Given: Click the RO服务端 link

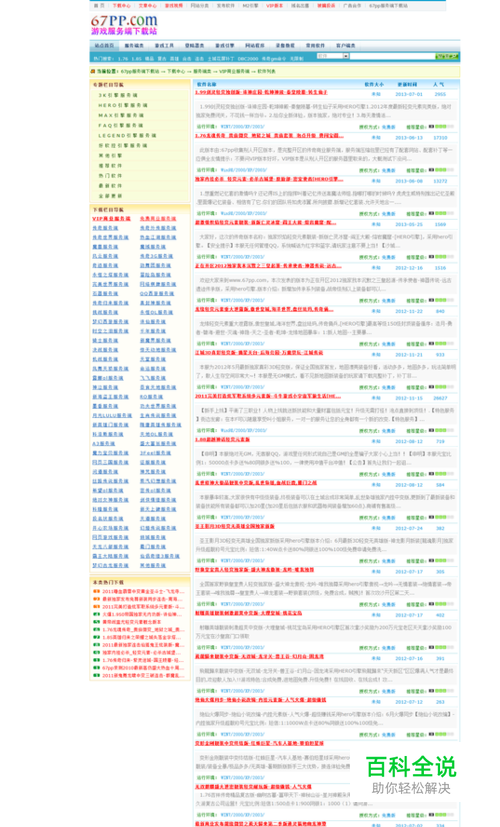Looking at the screenshot, I should point(151,397).
